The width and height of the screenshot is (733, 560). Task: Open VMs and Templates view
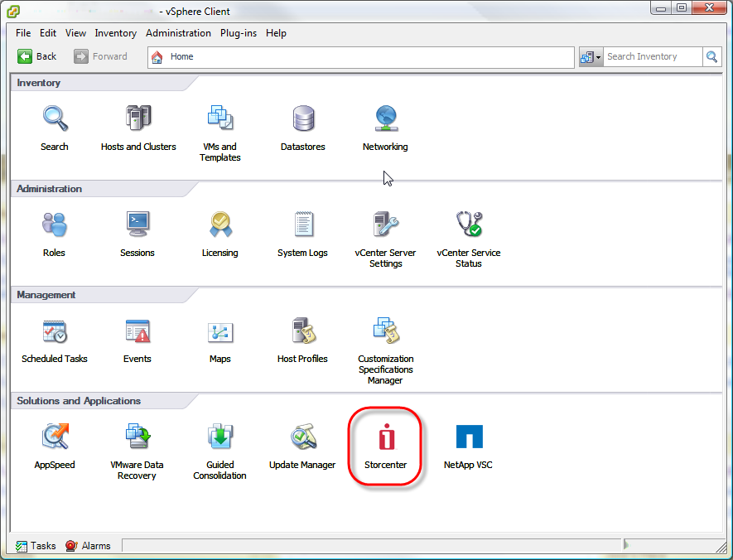(220, 118)
